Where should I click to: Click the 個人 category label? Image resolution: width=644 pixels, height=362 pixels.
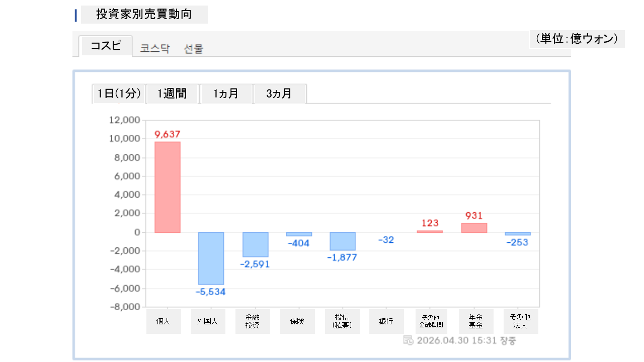[164, 321]
